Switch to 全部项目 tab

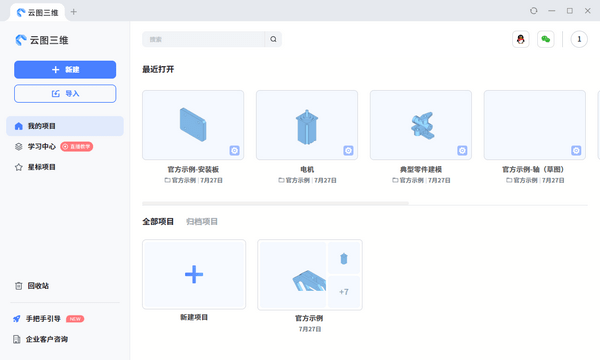tap(158, 222)
